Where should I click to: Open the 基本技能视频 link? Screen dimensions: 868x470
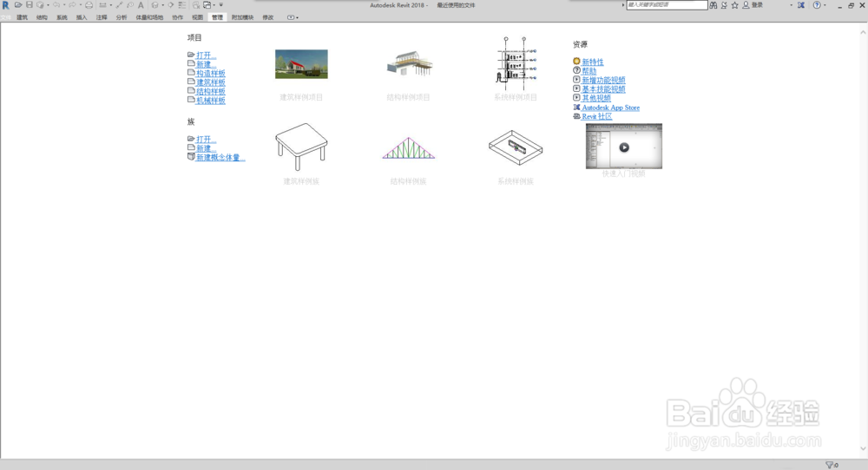coord(603,89)
